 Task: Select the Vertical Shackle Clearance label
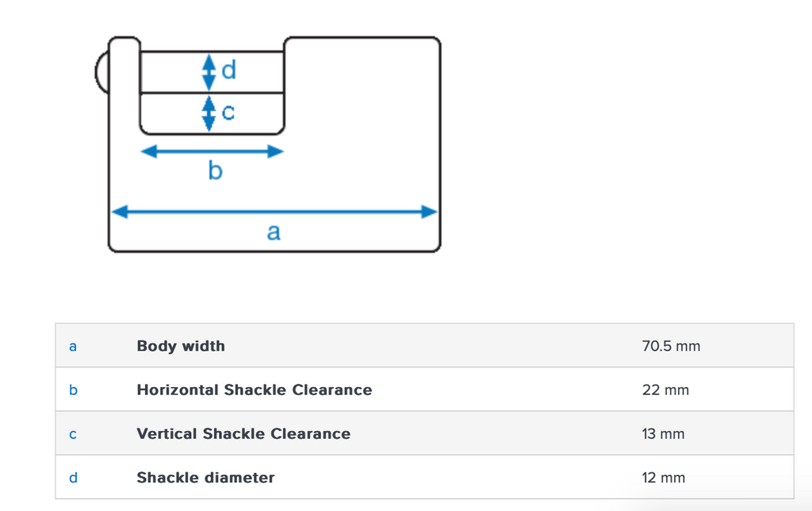[243, 434]
